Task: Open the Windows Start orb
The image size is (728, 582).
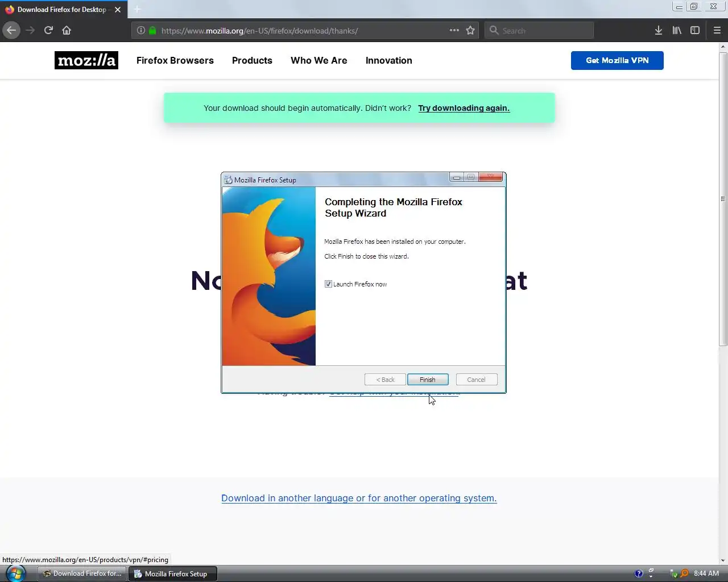Action: [15, 573]
